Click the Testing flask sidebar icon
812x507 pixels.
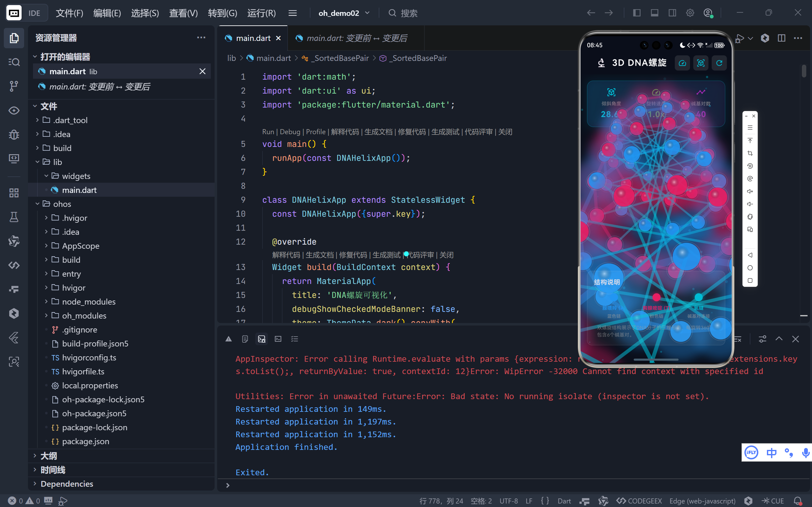(x=14, y=217)
